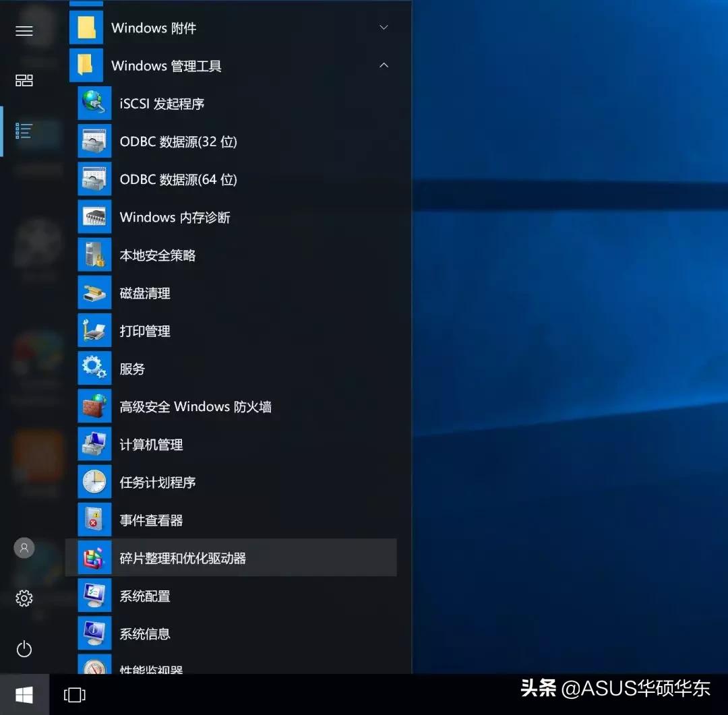This screenshot has height=715, width=728.
Task: Open the 设置 gear in Start sidebar
Action: pyautogui.click(x=24, y=598)
